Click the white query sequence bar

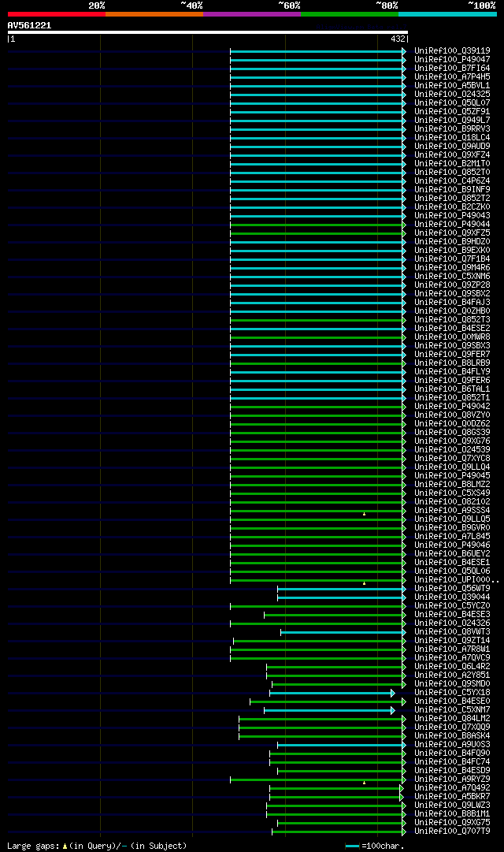point(207,32)
